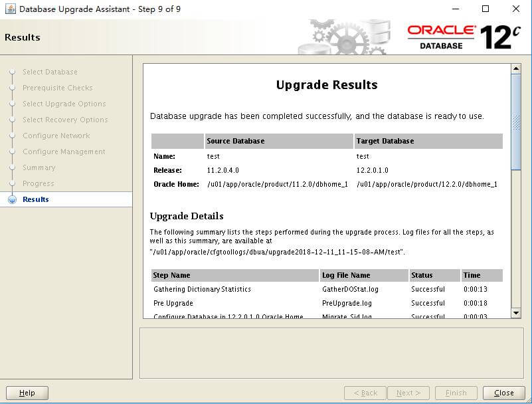Minimize the Database Upgrade Assistant window
This screenshot has height=404, width=532.
coord(456,9)
